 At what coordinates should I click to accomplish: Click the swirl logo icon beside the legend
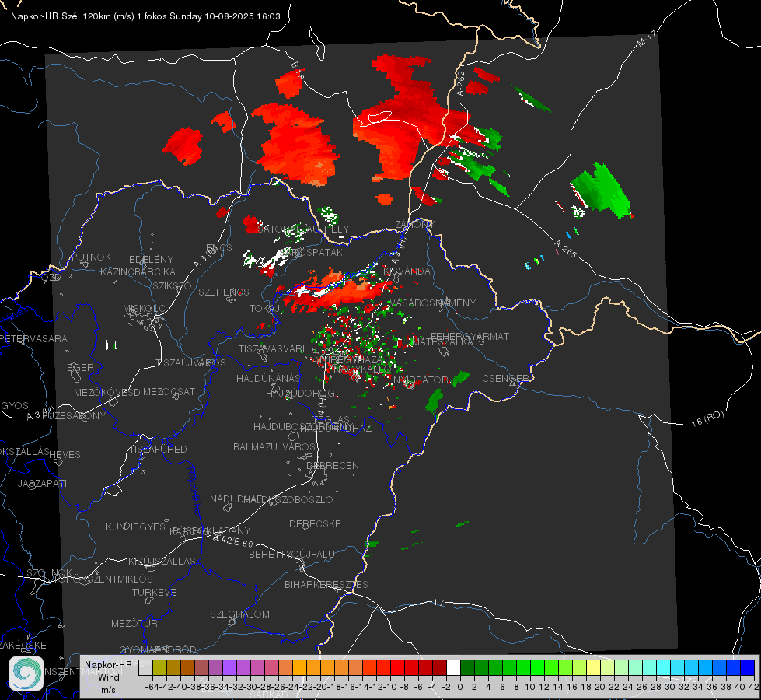click(26, 674)
